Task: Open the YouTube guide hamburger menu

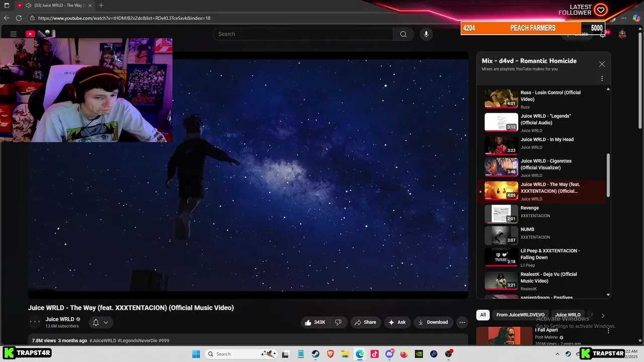Action: 14,34
